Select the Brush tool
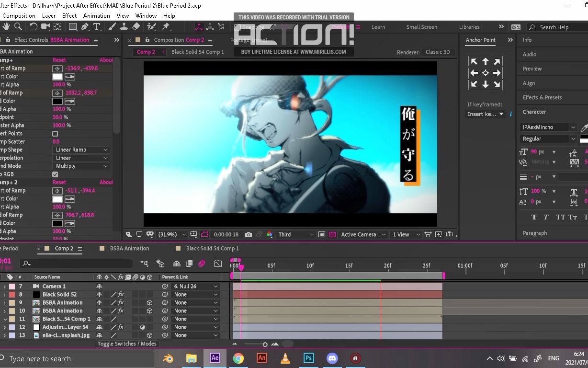This screenshot has width=588, height=368. [x=112, y=27]
